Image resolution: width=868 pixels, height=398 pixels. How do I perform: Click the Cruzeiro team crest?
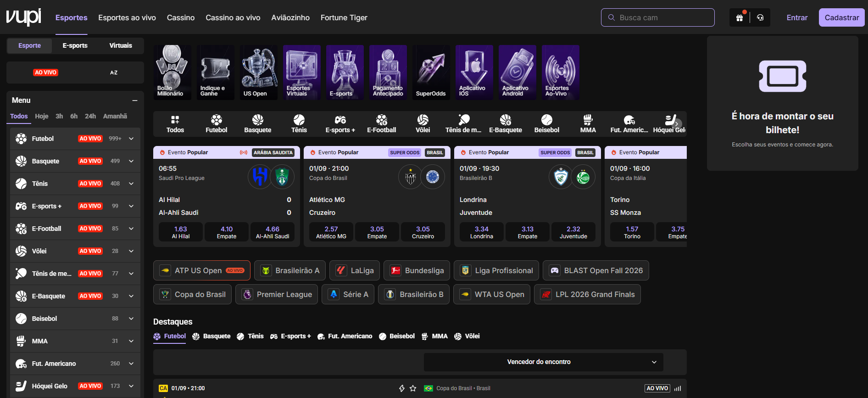point(433,176)
